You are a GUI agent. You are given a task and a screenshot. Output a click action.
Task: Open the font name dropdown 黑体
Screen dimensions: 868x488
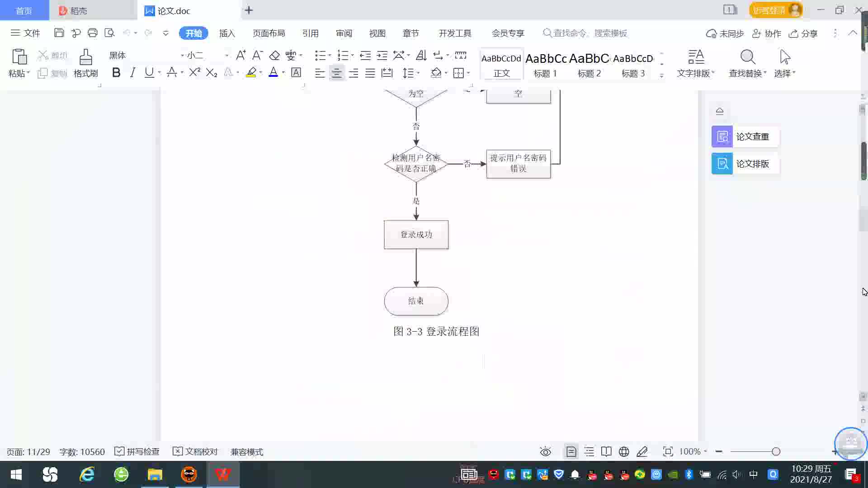(182, 56)
